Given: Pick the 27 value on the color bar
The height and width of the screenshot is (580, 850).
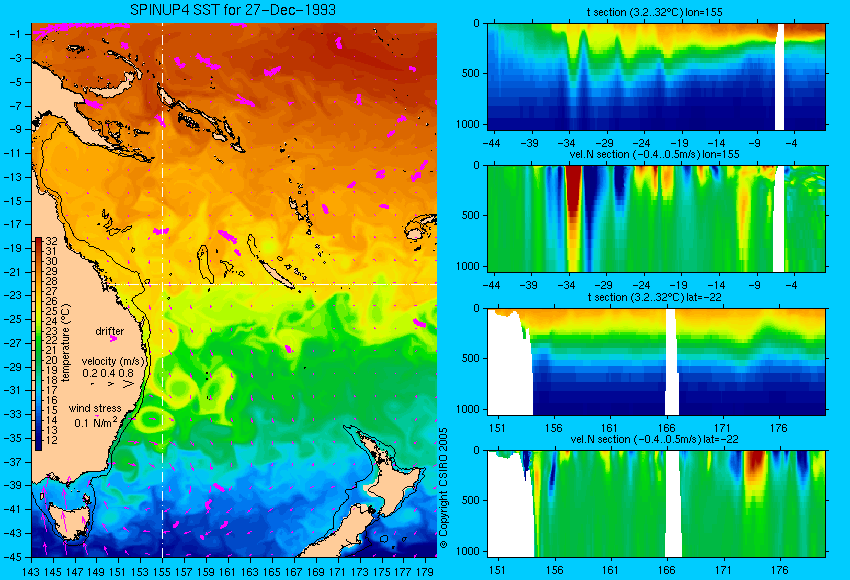Looking at the screenshot, I should 51,291.
